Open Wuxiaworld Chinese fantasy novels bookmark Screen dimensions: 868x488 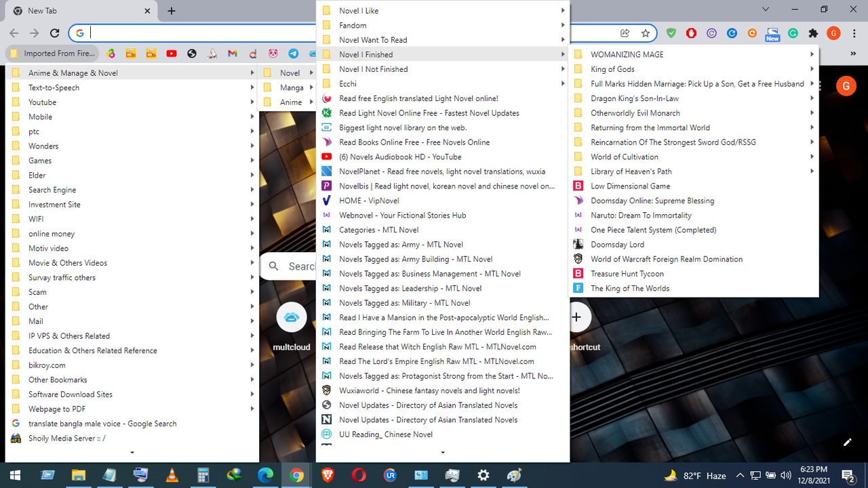click(x=443, y=390)
